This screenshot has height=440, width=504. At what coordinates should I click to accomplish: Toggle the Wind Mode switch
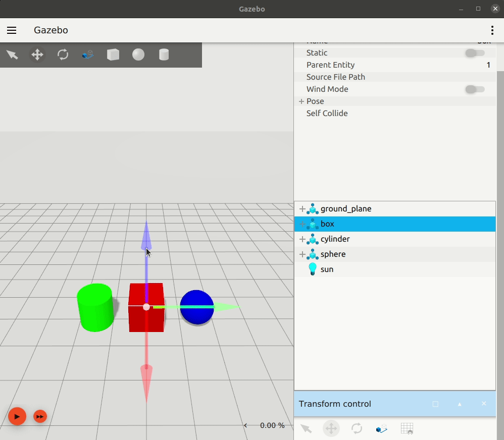475,89
